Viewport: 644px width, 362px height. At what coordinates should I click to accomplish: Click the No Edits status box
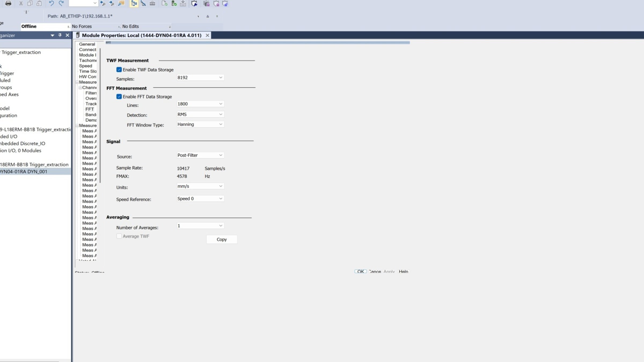tap(146, 26)
